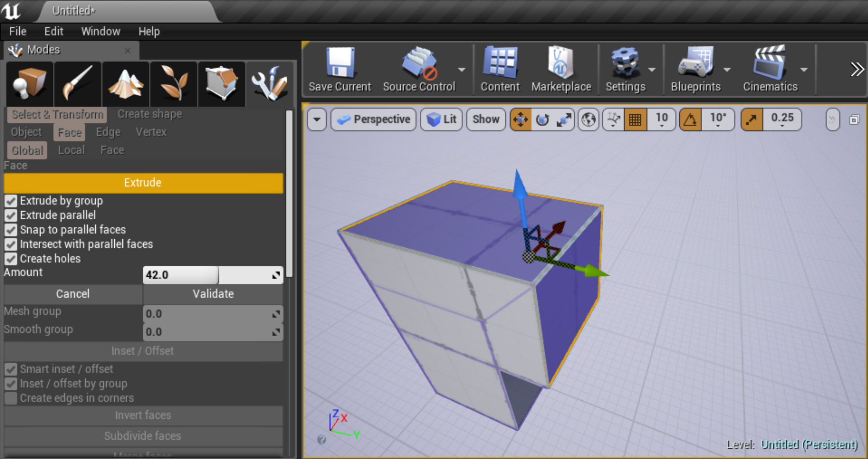Select the Edge tab
Image resolution: width=868 pixels, height=459 pixels.
point(108,132)
